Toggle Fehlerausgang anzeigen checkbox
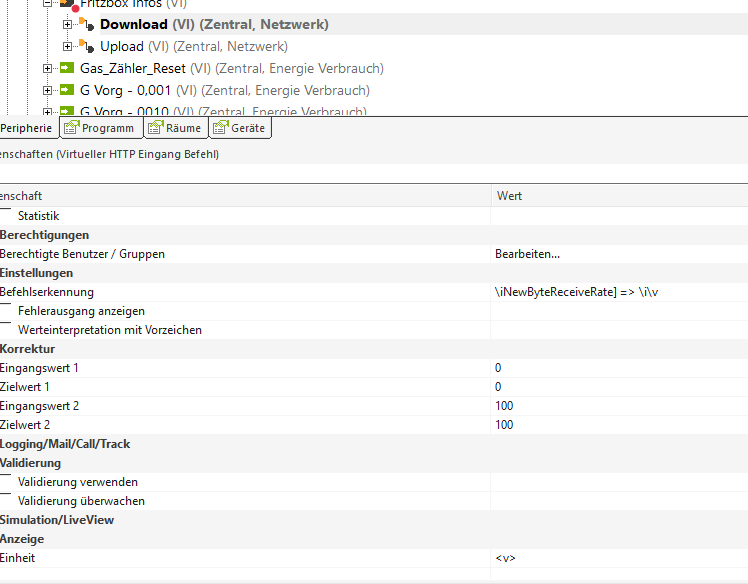 (6, 311)
